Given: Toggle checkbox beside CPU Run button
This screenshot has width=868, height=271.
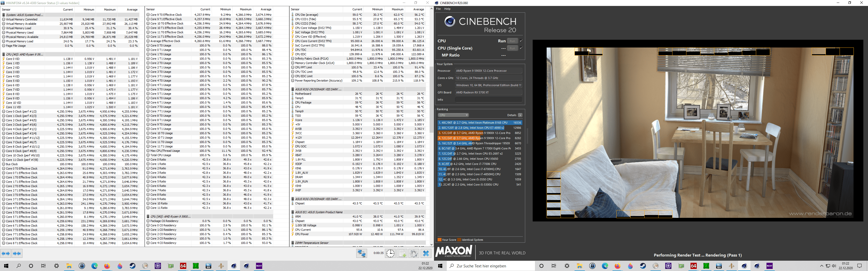Looking at the screenshot, I should [521, 41].
